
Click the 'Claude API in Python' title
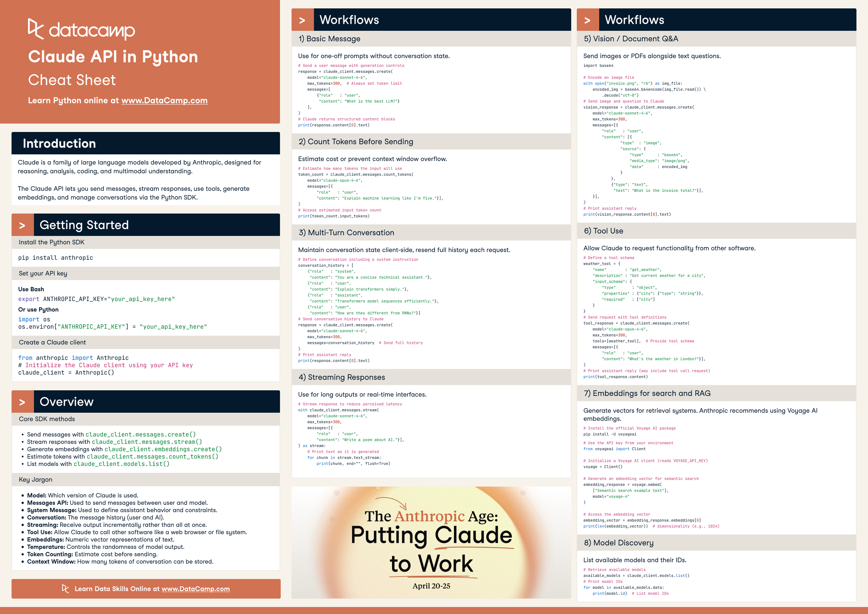pyautogui.click(x=113, y=57)
